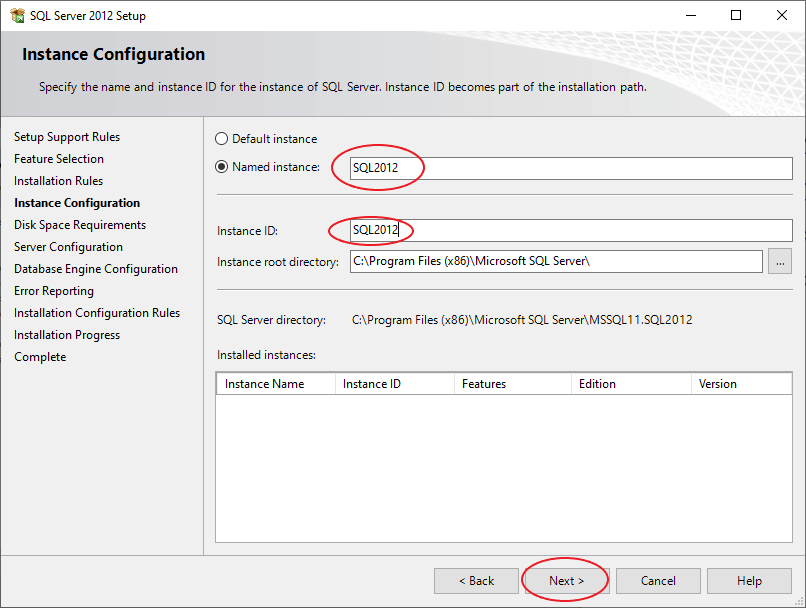Click the Instance root directory field

click(x=556, y=262)
